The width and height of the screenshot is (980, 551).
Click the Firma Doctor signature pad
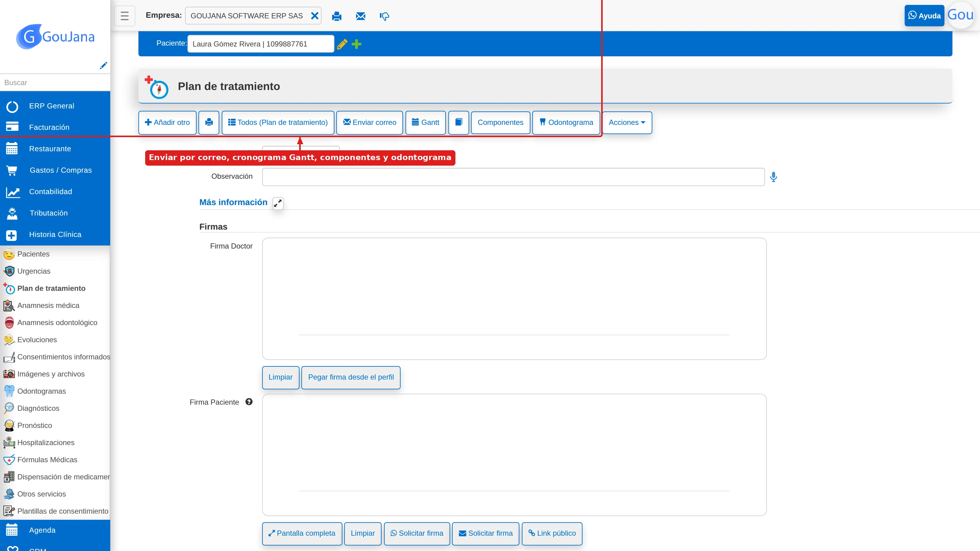click(514, 299)
